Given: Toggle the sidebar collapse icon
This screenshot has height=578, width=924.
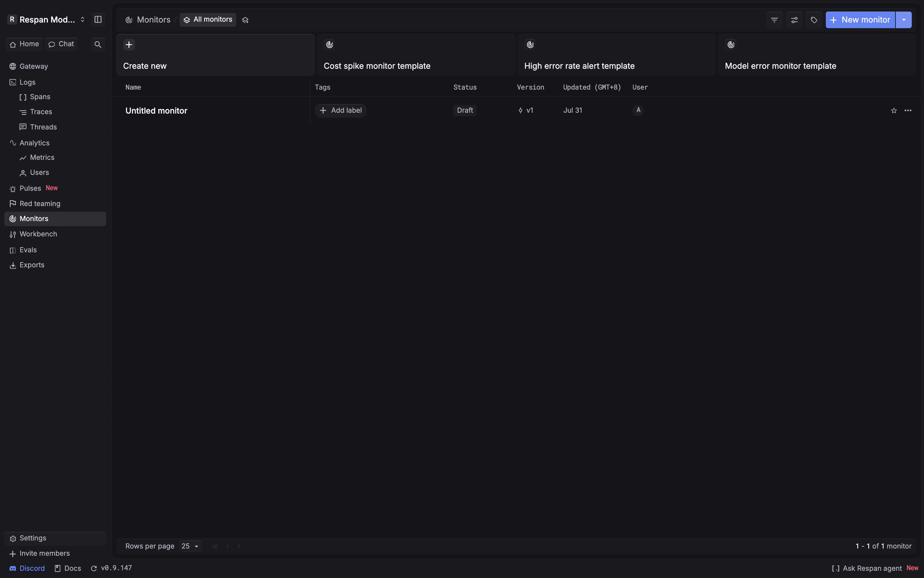Looking at the screenshot, I should [98, 19].
